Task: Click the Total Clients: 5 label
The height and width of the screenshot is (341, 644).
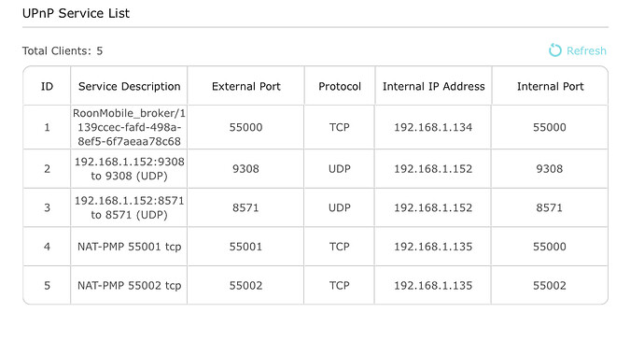Action: (63, 51)
